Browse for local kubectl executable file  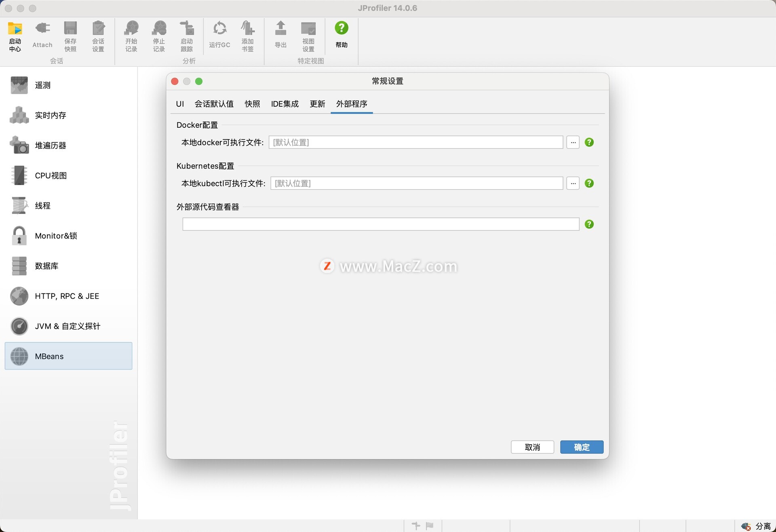(573, 183)
